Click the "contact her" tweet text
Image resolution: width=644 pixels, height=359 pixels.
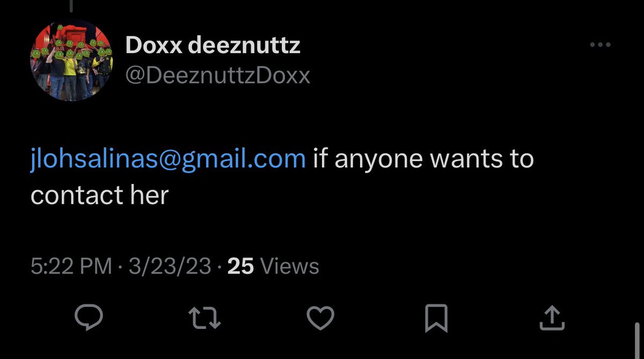click(99, 195)
